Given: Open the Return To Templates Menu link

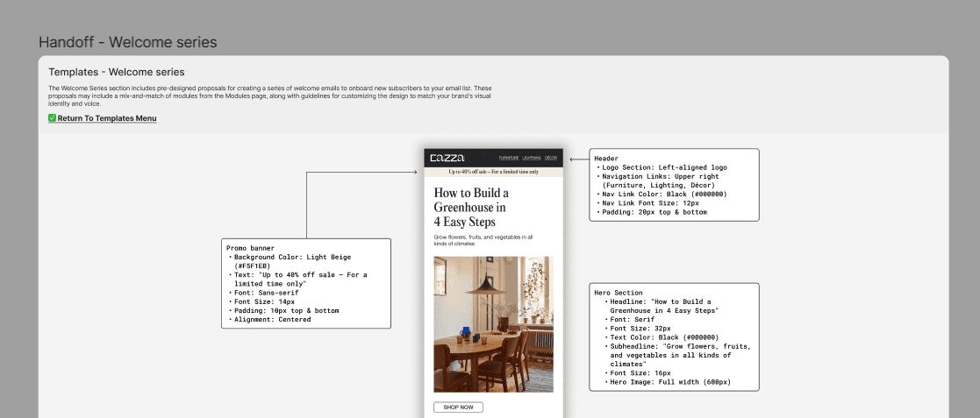Looking at the screenshot, I should (107, 118).
